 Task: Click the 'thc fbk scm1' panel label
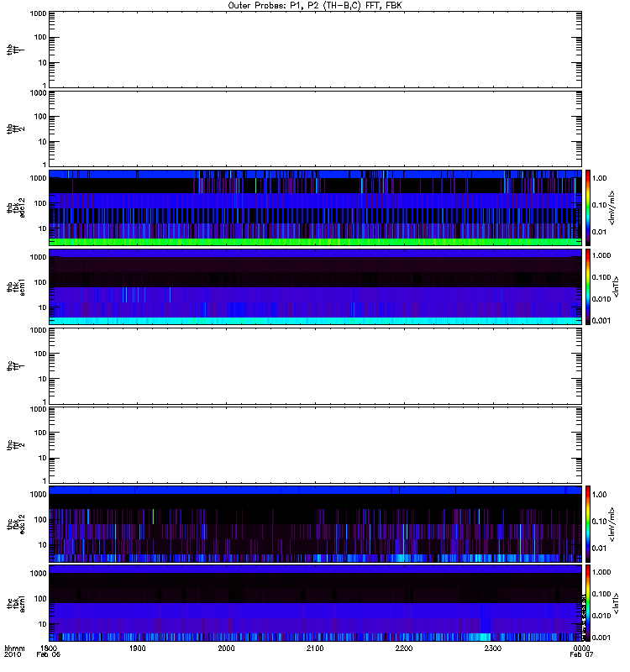[x=15, y=602]
